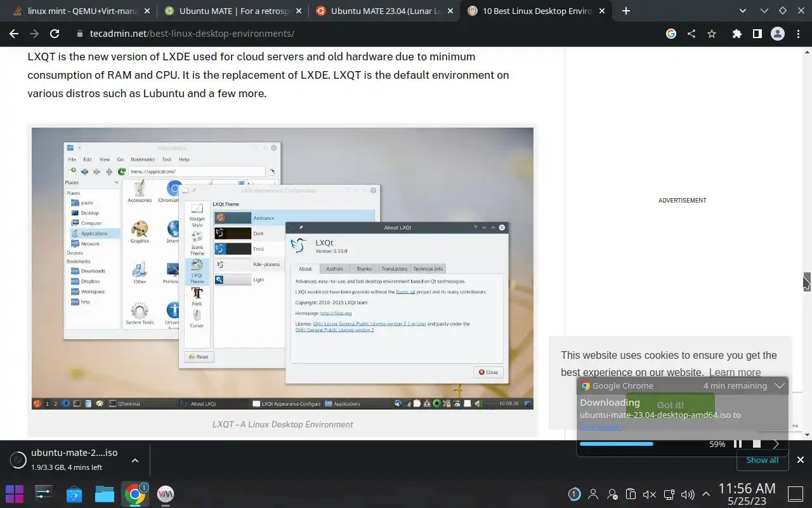Screen dimensions: 812x508
Task: Share this page using share icon
Action: pyautogui.click(x=691, y=34)
